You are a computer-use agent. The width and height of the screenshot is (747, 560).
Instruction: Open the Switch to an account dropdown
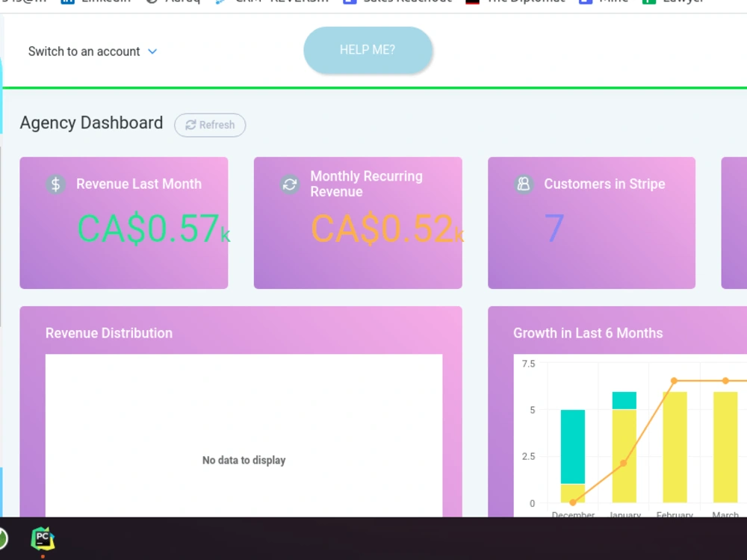pyautogui.click(x=93, y=52)
